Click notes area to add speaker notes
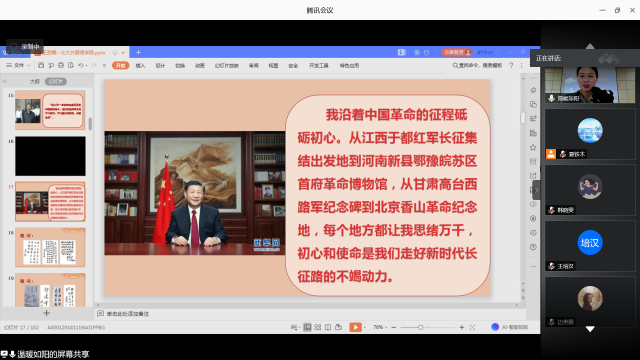640x360 pixels. [x=127, y=314]
